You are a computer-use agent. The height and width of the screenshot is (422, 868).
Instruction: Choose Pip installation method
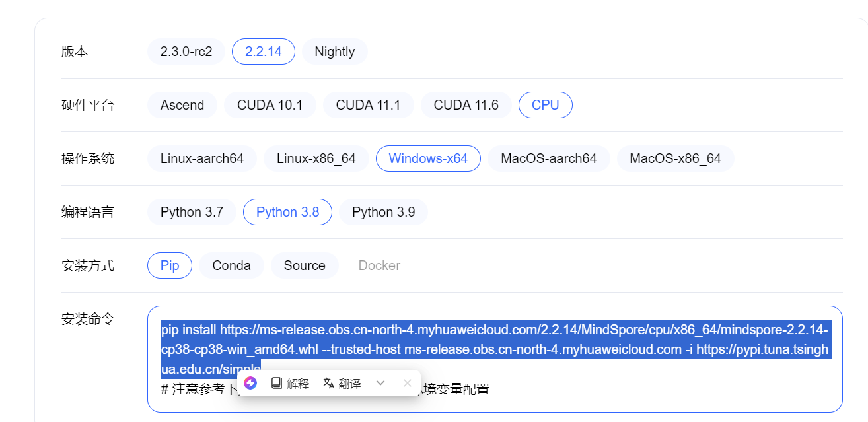click(x=170, y=265)
